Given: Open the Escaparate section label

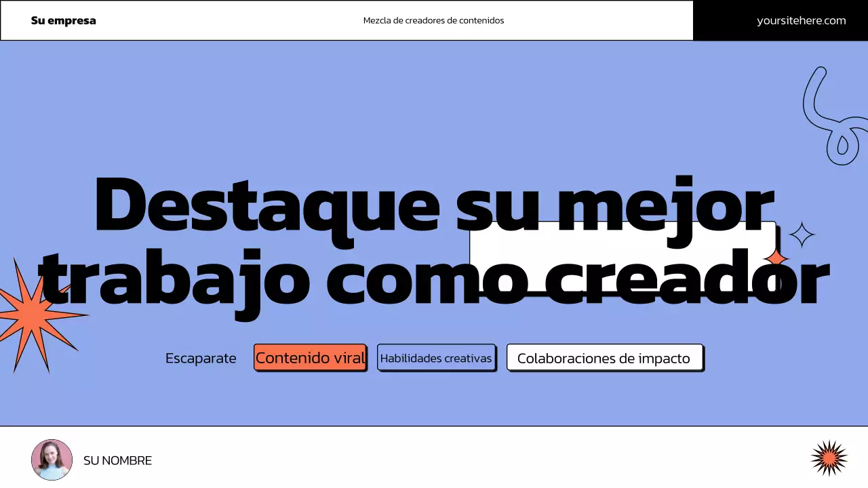Looking at the screenshot, I should 201,358.
